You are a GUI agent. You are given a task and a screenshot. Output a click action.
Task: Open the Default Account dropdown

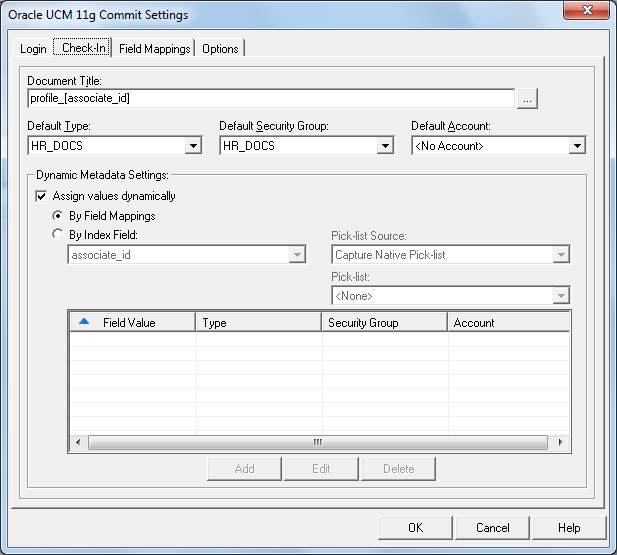tap(576, 146)
